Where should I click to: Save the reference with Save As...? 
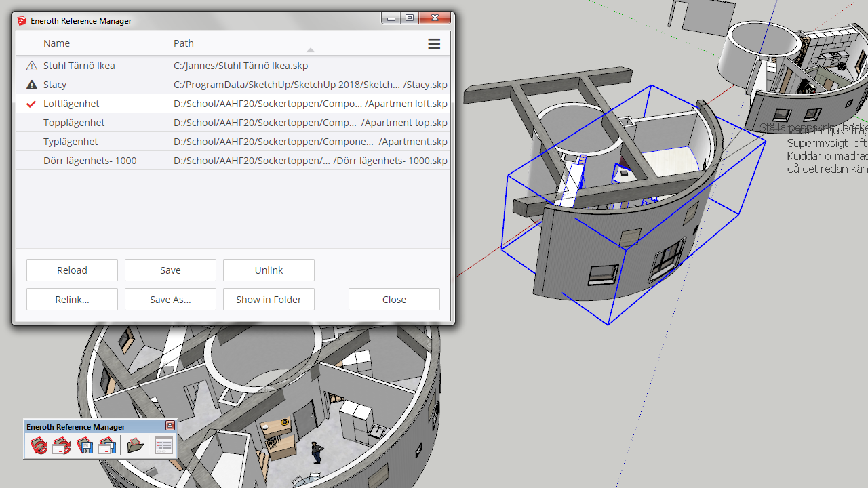click(x=170, y=299)
